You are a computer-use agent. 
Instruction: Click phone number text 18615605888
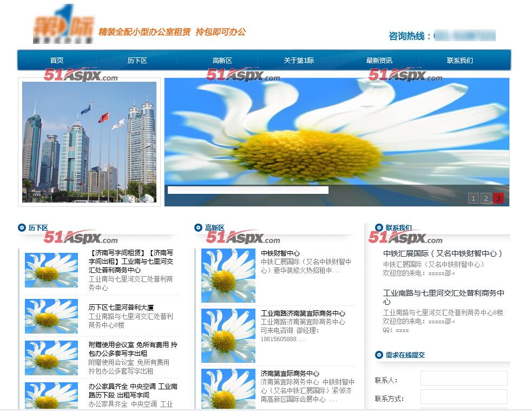pos(279,339)
